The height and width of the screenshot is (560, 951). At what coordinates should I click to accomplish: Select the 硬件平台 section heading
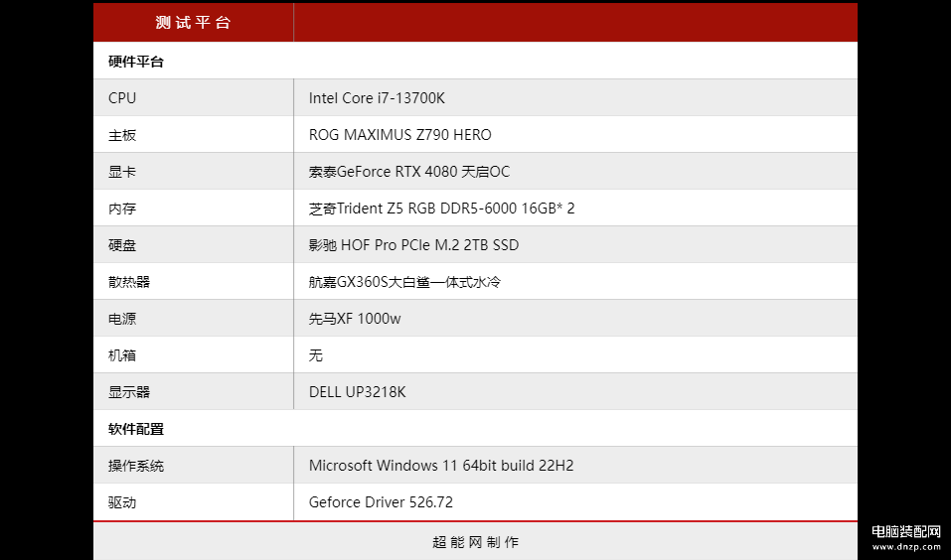pyautogui.click(x=136, y=62)
